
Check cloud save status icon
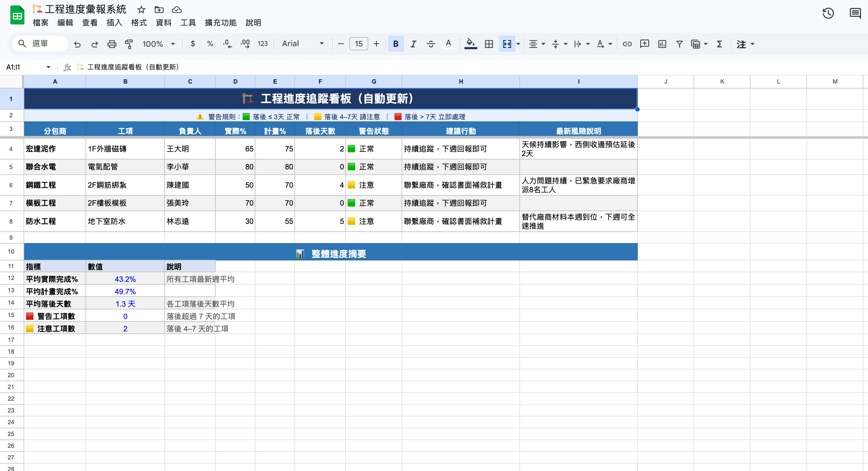[177, 9]
